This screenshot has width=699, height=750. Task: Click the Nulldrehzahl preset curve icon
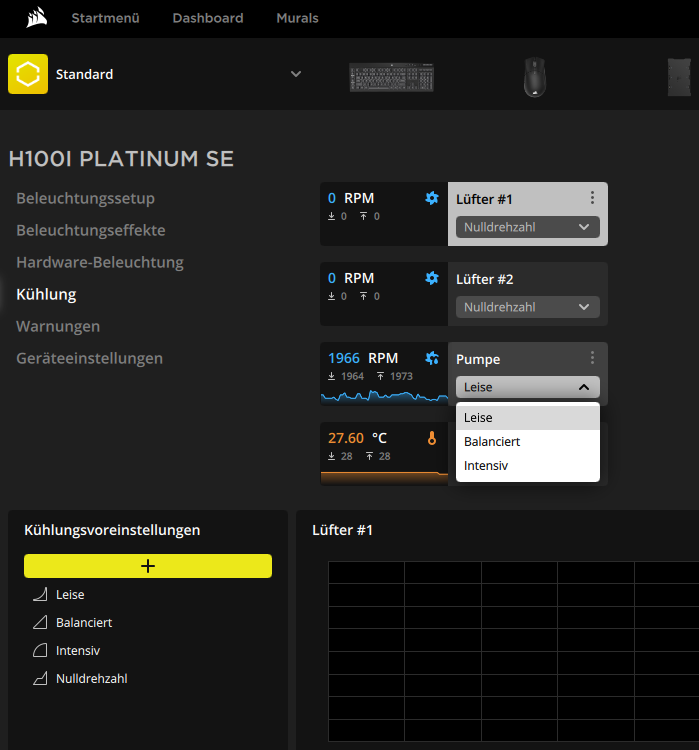(x=40, y=678)
